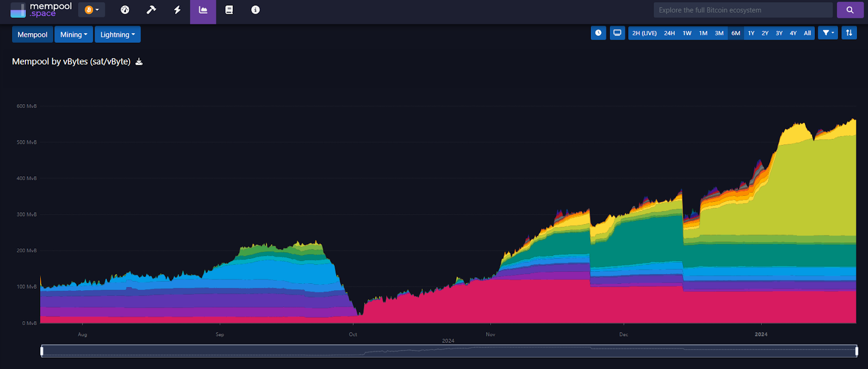The height and width of the screenshot is (369, 868).
Task: Click the 600 MvB axis label
Action: point(27,106)
